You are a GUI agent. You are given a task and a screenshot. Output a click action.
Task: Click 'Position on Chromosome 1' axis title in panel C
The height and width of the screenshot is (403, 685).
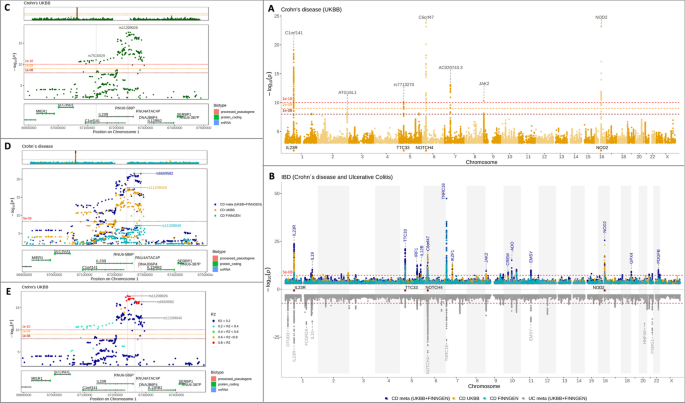click(x=116, y=131)
